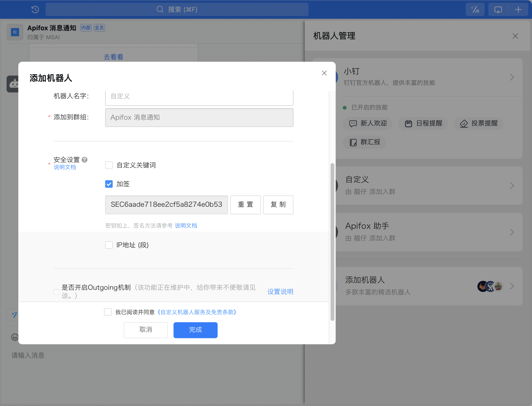Open the 投票提醒 skill chip
532x406 pixels.
click(478, 123)
